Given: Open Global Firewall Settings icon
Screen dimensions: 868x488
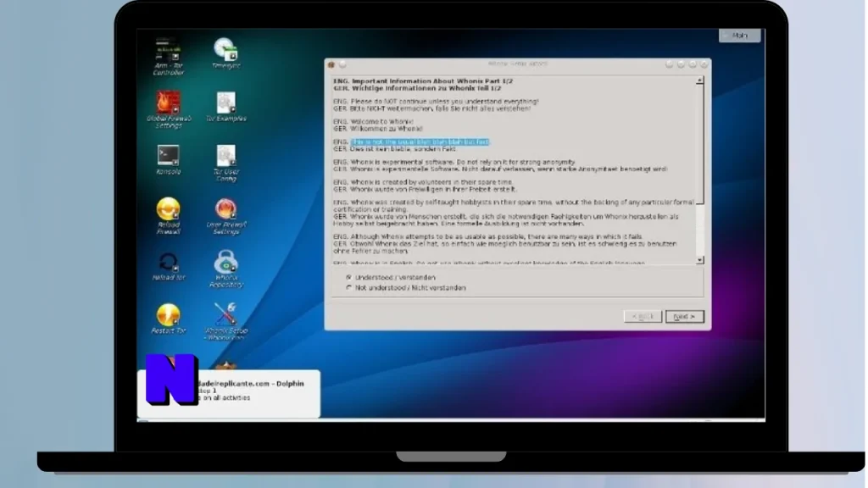Looking at the screenshot, I should click(169, 109).
